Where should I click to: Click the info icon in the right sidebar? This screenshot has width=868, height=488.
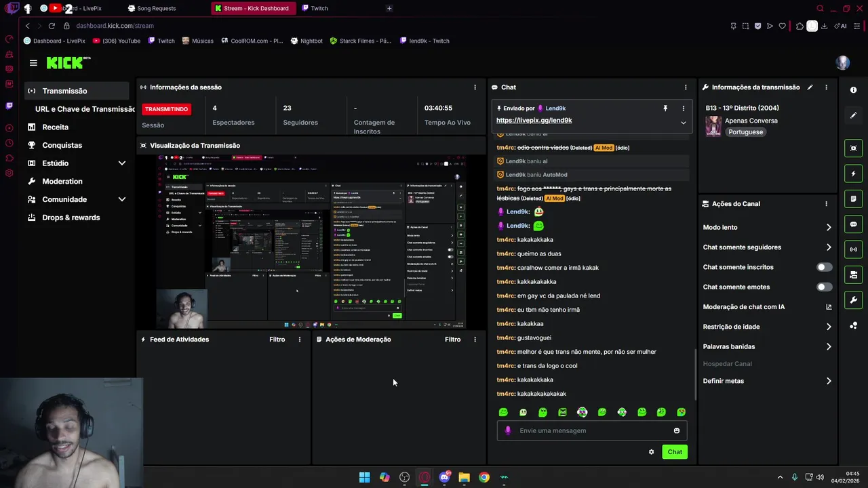(853, 90)
